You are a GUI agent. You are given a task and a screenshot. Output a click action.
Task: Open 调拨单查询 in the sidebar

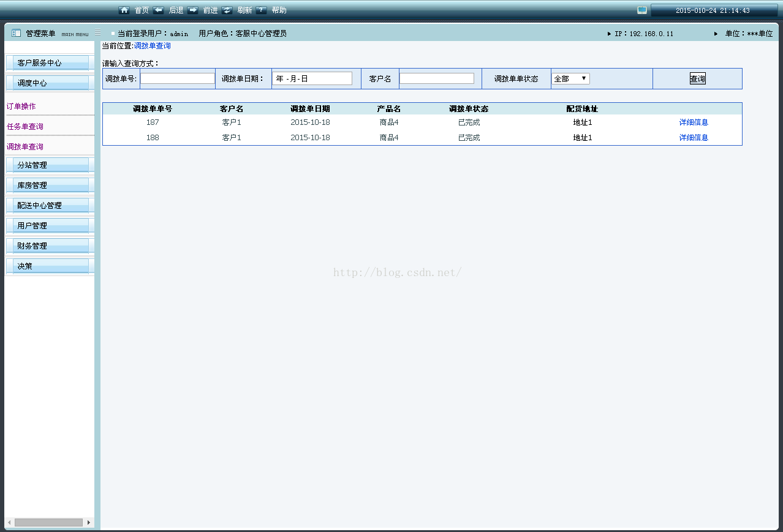(x=25, y=146)
